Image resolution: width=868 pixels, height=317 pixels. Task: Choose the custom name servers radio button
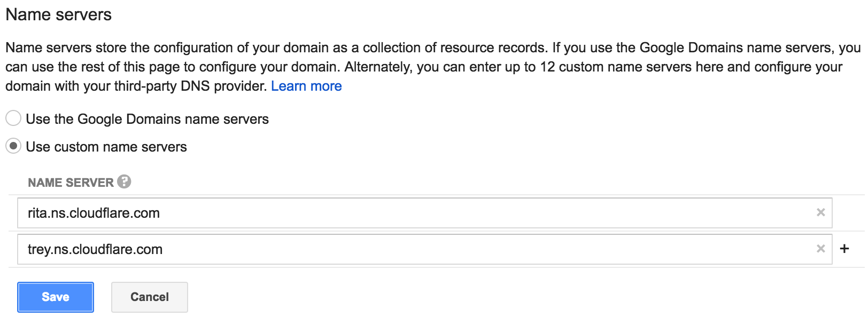(x=13, y=146)
